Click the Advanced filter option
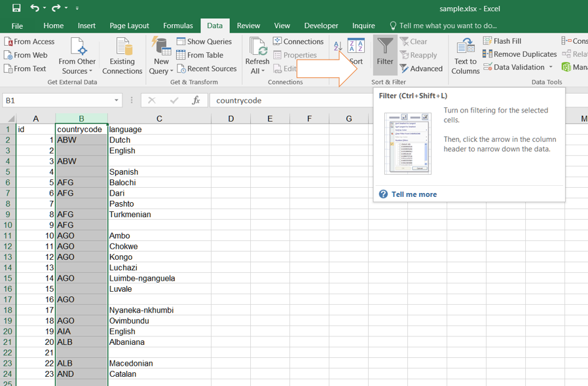The height and width of the screenshot is (386, 588). tap(421, 69)
